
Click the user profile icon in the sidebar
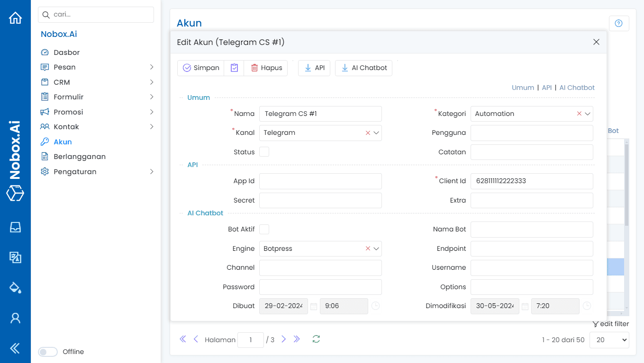click(15, 318)
